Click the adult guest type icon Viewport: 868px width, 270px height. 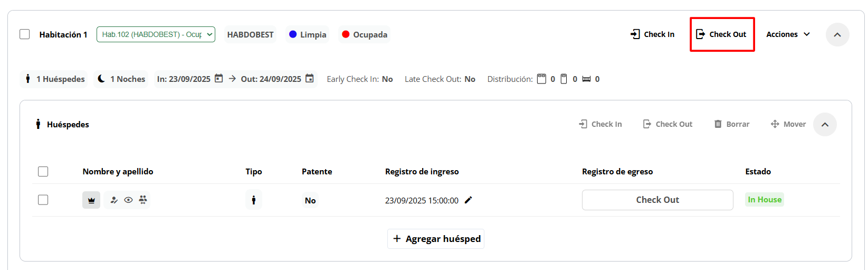point(254,200)
